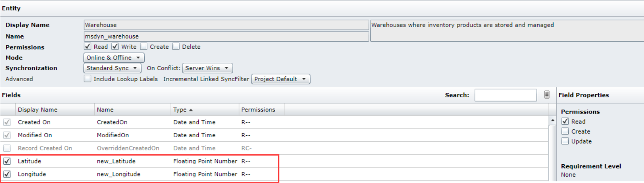Viewport: 644px width, 183px height.
Task: Click the entity description text area
Action: [506, 31]
